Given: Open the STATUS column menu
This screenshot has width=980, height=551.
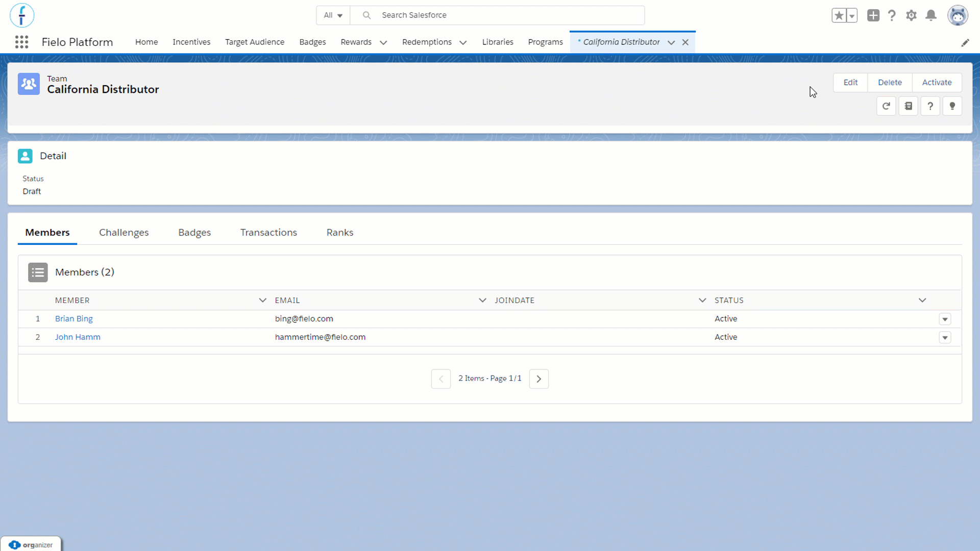Looking at the screenshot, I should (922, 300).
